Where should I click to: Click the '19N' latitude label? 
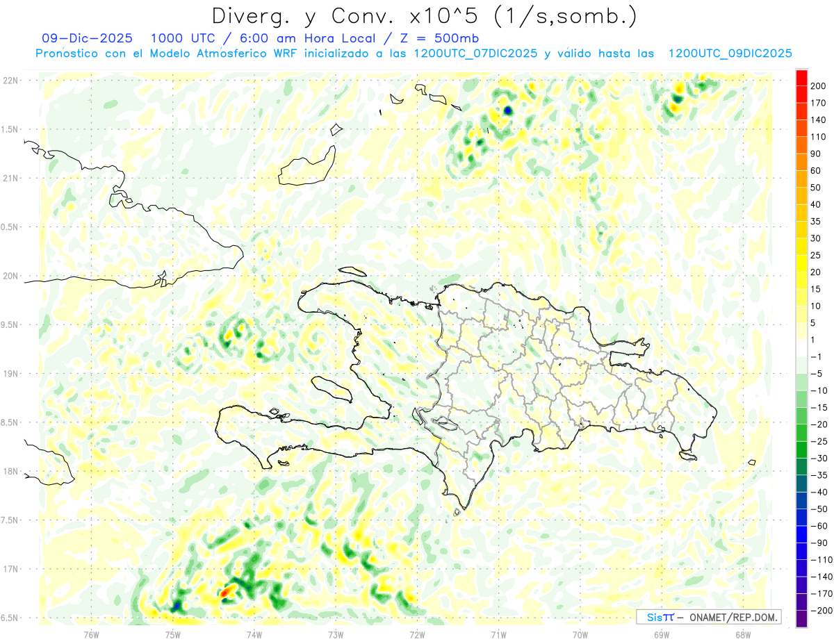pos(10,374)
